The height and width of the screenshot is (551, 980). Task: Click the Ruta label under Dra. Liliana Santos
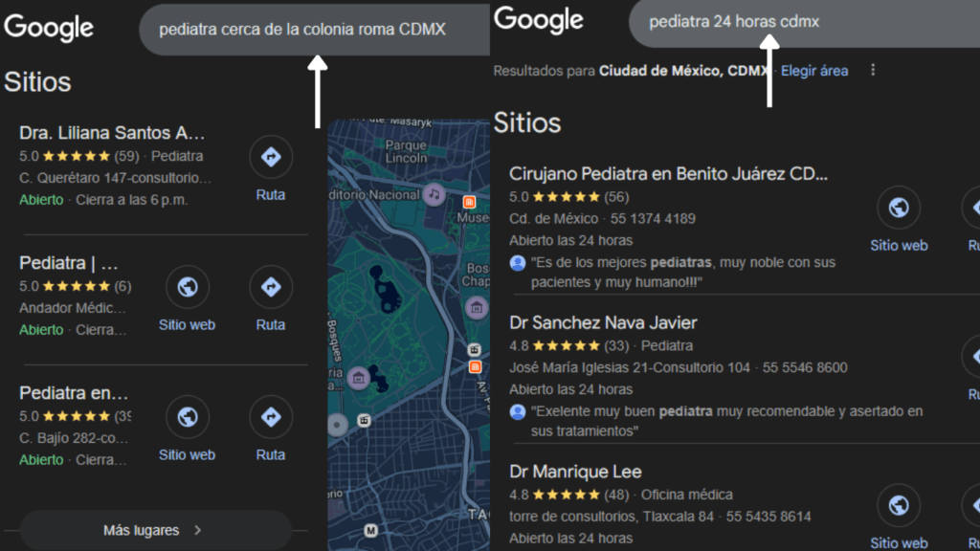click(x=271, y=195)
